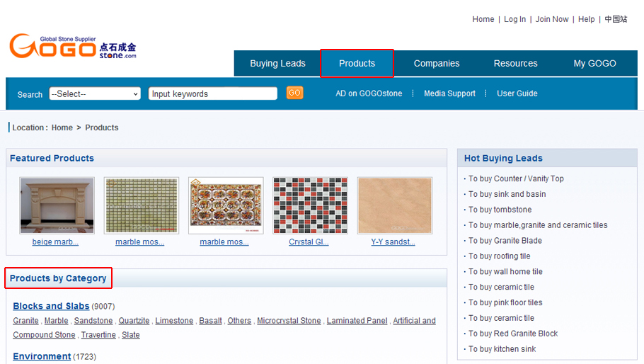Open the Blocks and Slabs category

[51, 306]
